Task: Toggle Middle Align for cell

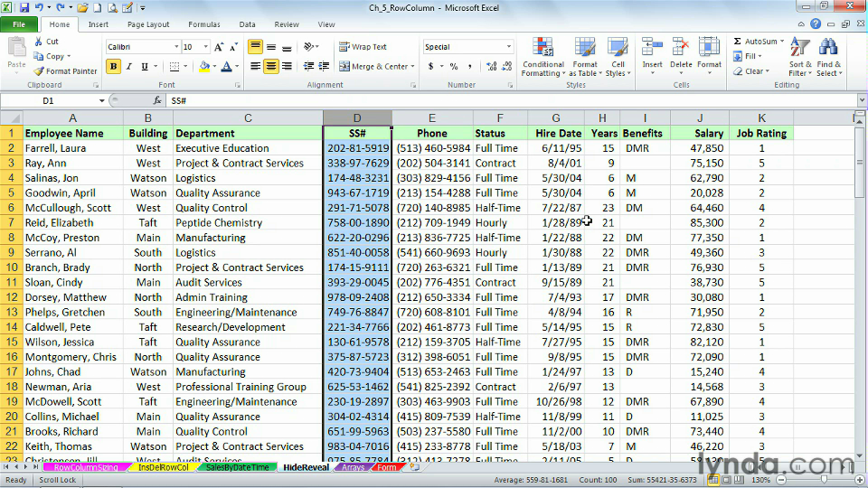Action: pyautogui.click(x=270, y=47)
